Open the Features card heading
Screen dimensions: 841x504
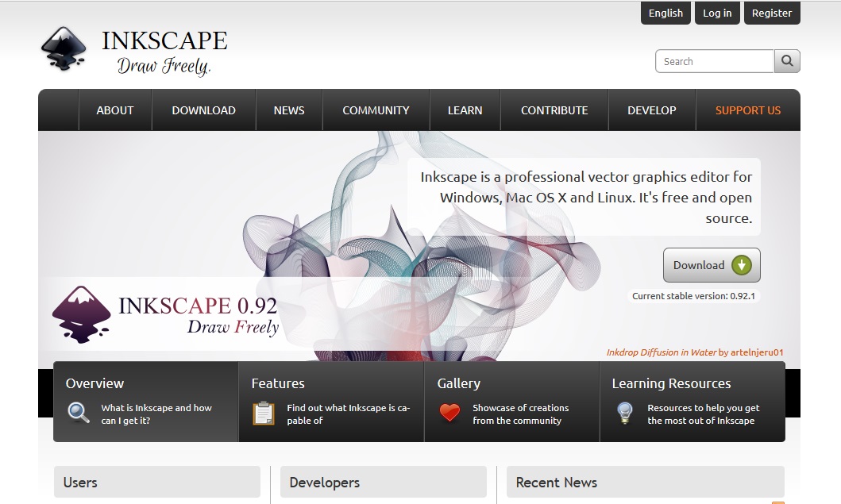tap(278, 383)
